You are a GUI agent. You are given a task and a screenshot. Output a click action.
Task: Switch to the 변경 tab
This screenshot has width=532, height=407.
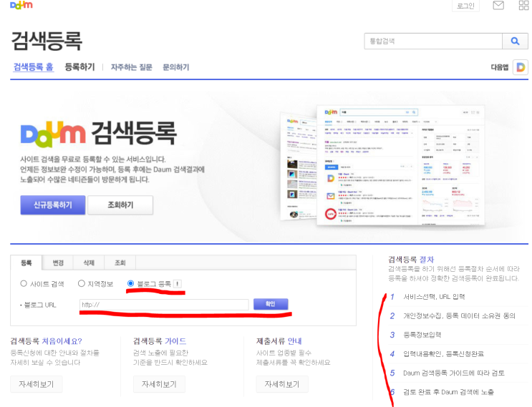(x=58, y=263)
